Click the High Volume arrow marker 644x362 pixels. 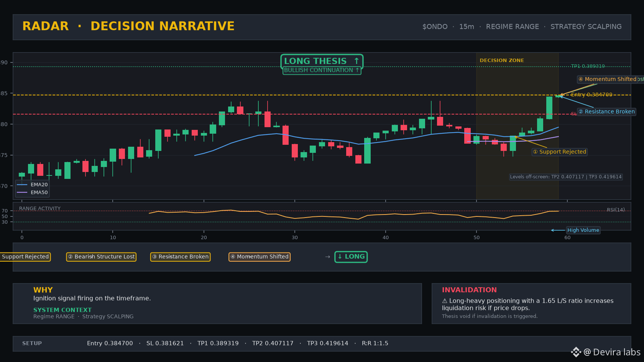(x=558, y=230)
